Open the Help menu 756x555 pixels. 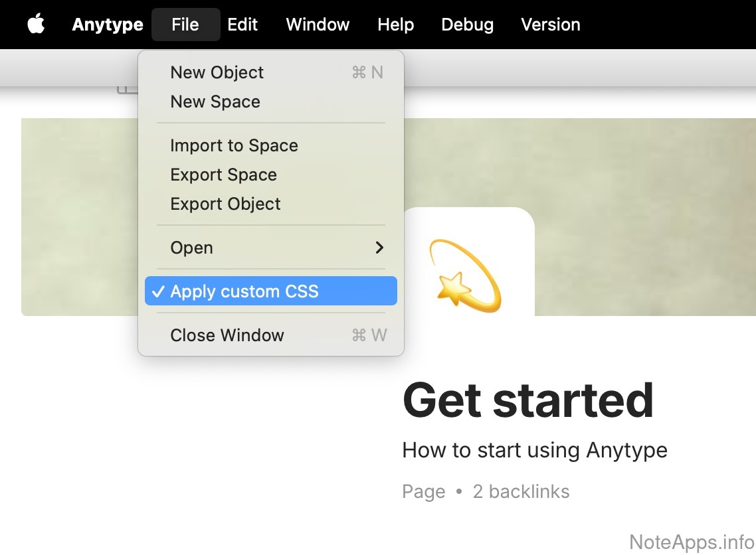pos(395,25)
